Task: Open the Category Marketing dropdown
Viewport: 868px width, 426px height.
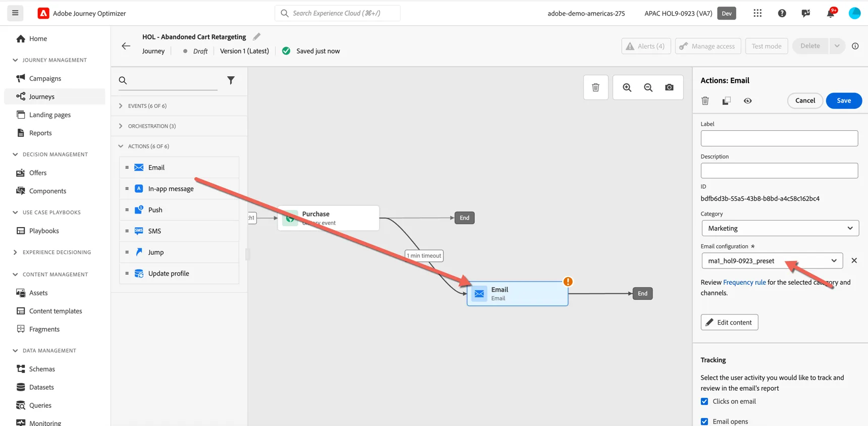Action: pyautogui.click(x=780, y=228)
